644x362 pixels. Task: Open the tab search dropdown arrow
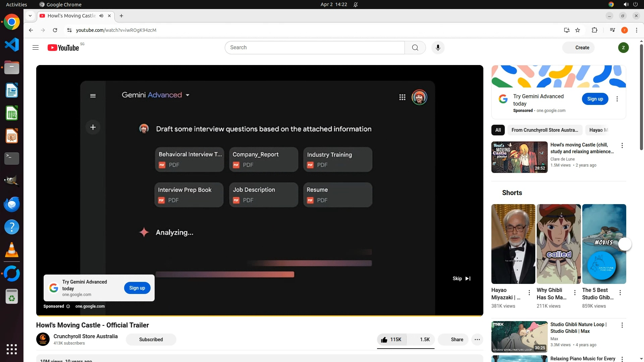tap(30, 16)
